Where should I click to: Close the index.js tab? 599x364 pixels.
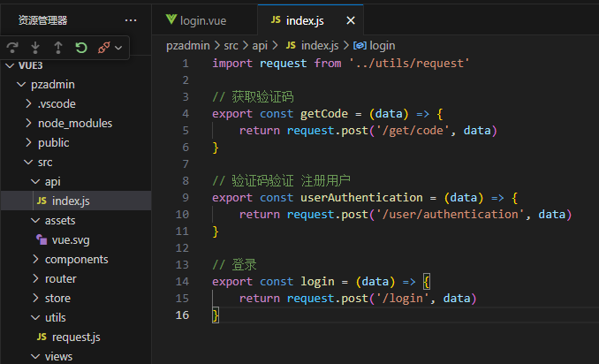pos(351,20)
